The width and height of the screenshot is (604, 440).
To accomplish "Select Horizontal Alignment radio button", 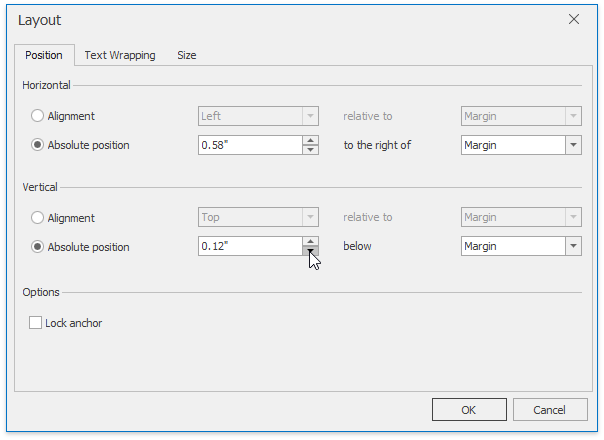I will [38, 116].
